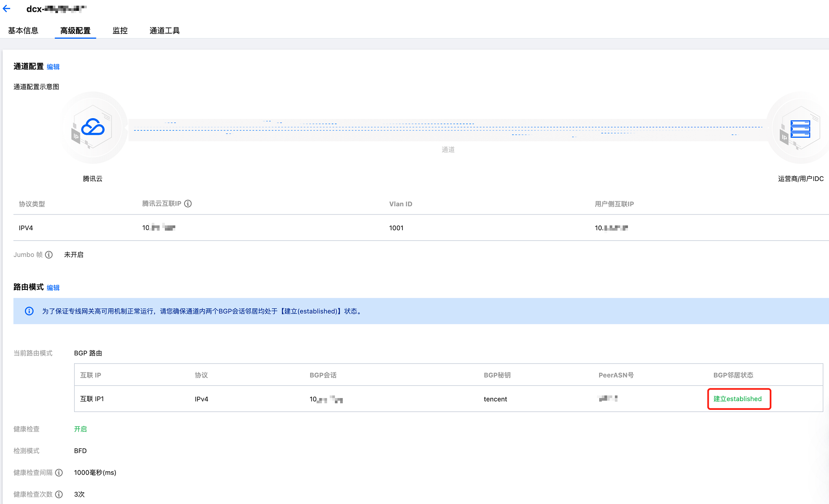Click info icon in blue notice banner

[x=29, y=311]
